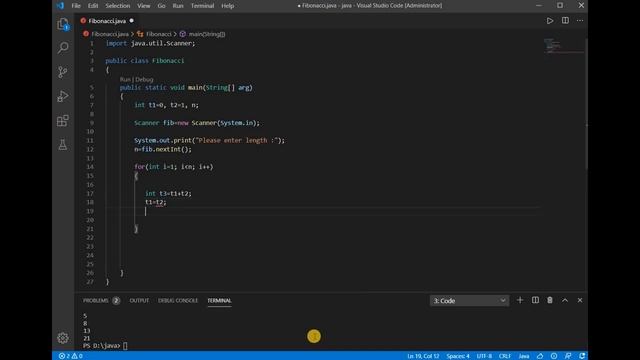Click 'Spaces: 4' indentation setting
This screenshot has height=360, width=640.
tap(458, 356)
